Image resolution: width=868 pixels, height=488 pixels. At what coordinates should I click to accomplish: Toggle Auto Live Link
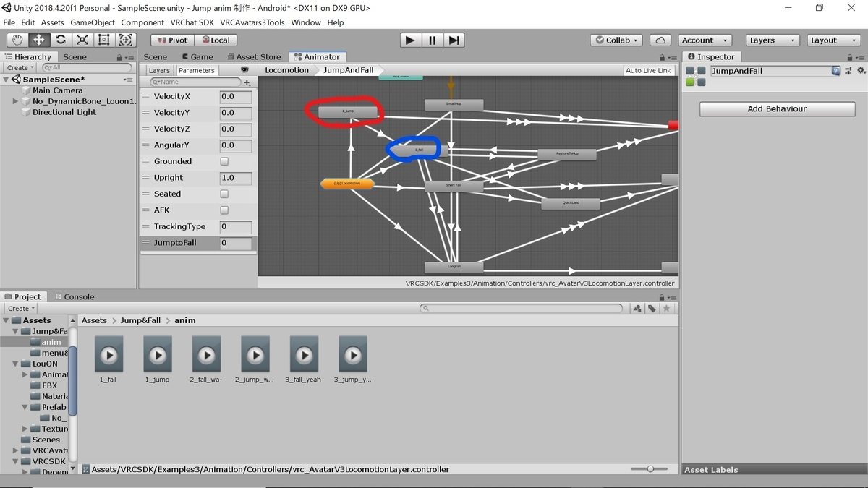coord(648,70)
